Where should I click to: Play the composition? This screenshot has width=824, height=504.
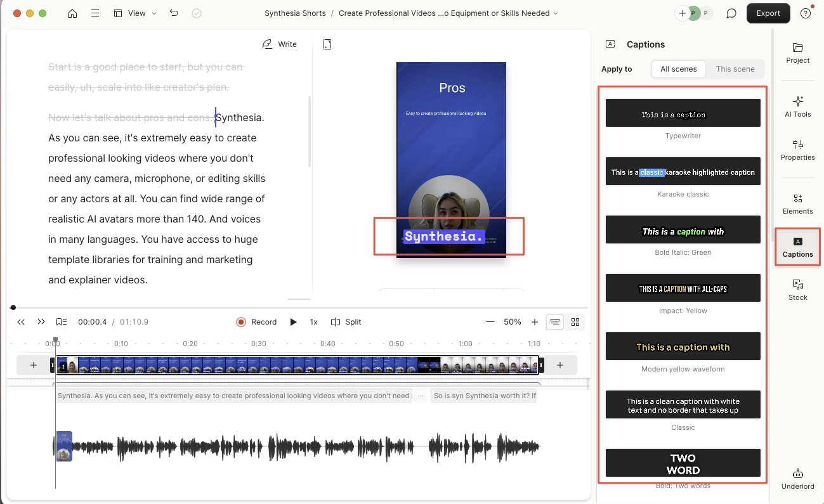[293, 322]
